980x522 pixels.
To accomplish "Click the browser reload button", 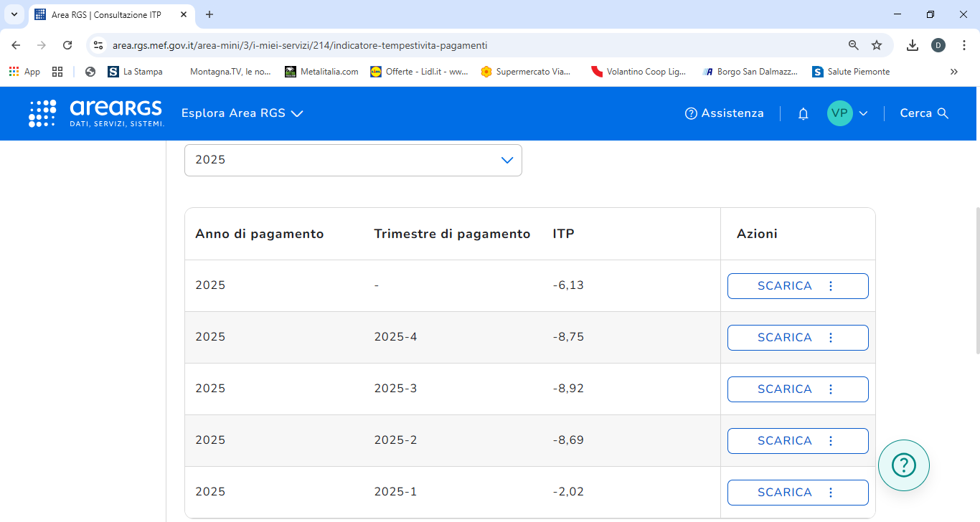I will pyautogui.click(x=67, y=45).
